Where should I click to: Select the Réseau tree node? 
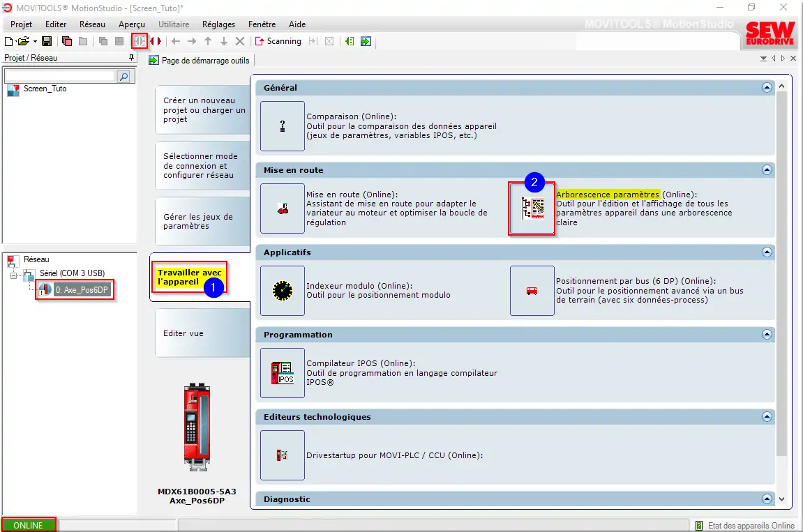pos(36,259)
